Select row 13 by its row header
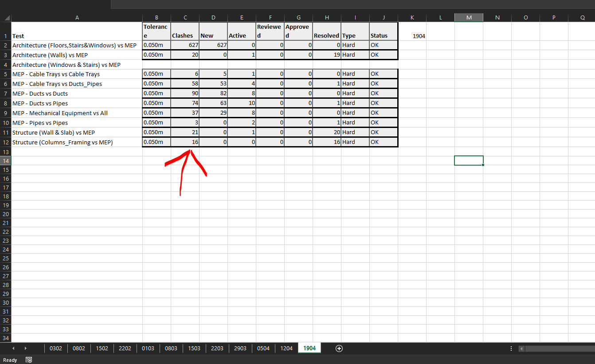The height and width of the screenshot is (364, 595). tap(5, 152)
